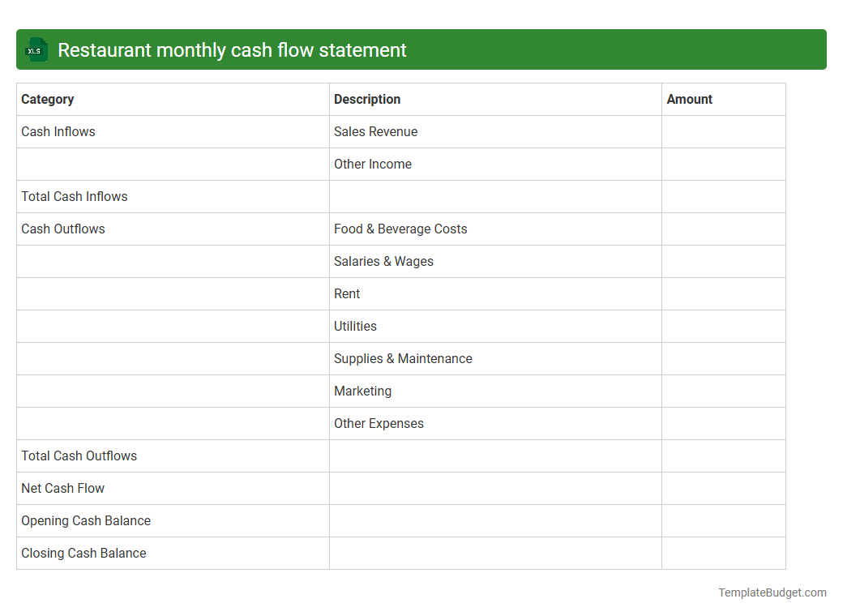Click the Cash Outflows category cell
The image size is (843, 616).
62,229
